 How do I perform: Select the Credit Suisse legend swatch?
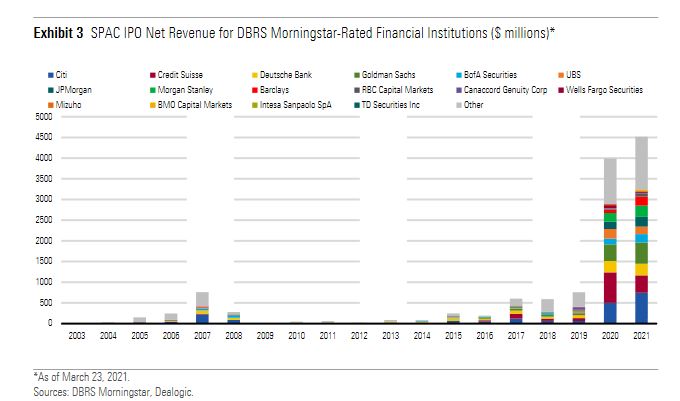tap(151, 75)
